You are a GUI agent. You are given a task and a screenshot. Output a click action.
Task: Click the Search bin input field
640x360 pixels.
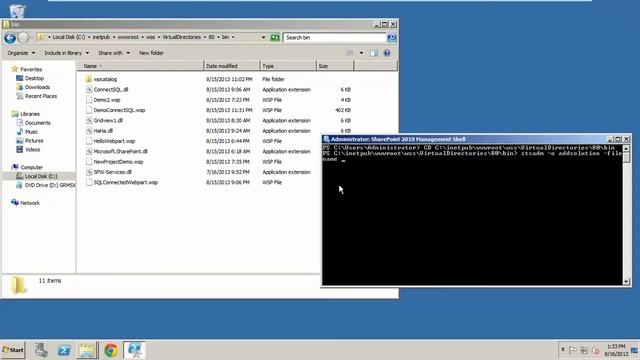click(334, 38)
